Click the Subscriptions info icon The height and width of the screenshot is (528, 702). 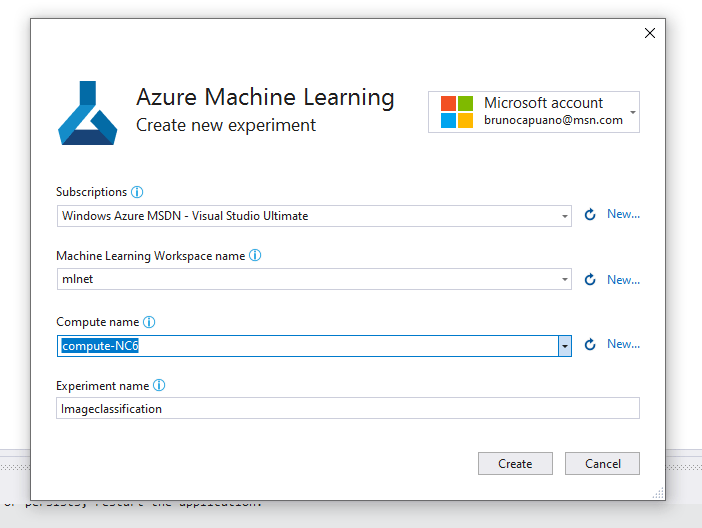(x=138, y=192)
